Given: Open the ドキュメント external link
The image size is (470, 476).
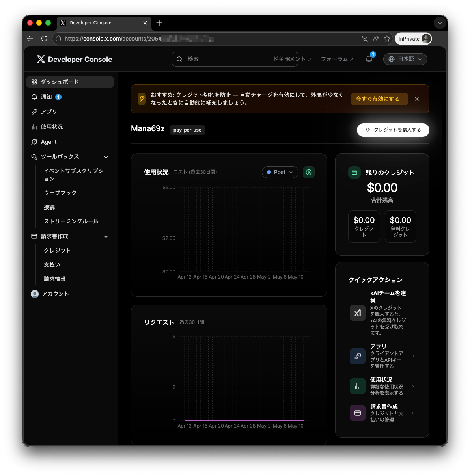Looking at the screenshot, I should (293, 59).
